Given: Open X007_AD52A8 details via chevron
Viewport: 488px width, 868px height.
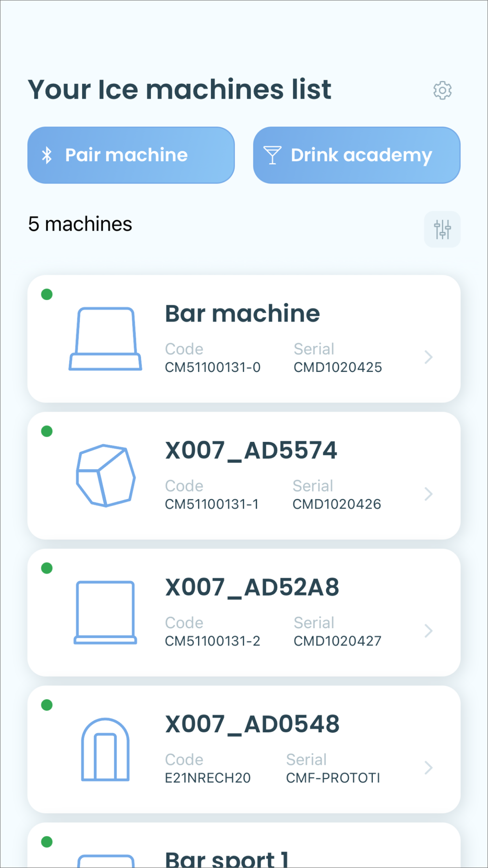Looking at the screenshot, I should [x=428, y=631].
